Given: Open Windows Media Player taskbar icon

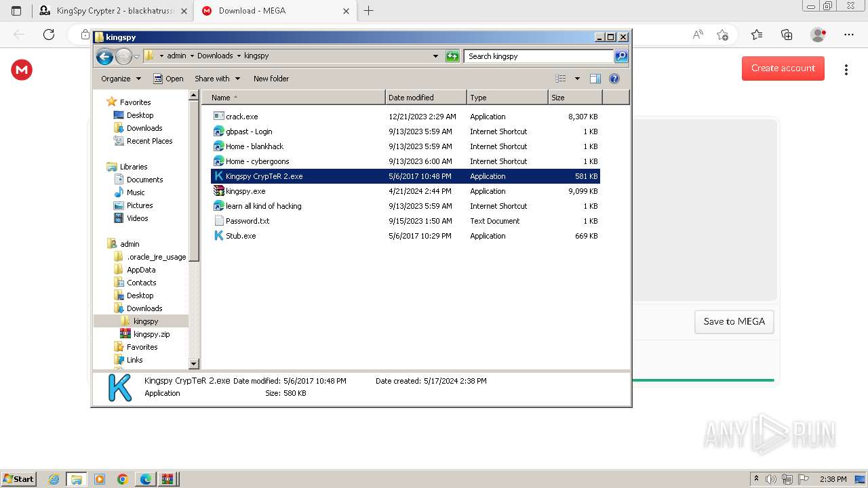Looking at the screenshot, I should pyautogui.click(x=100, y=479).
